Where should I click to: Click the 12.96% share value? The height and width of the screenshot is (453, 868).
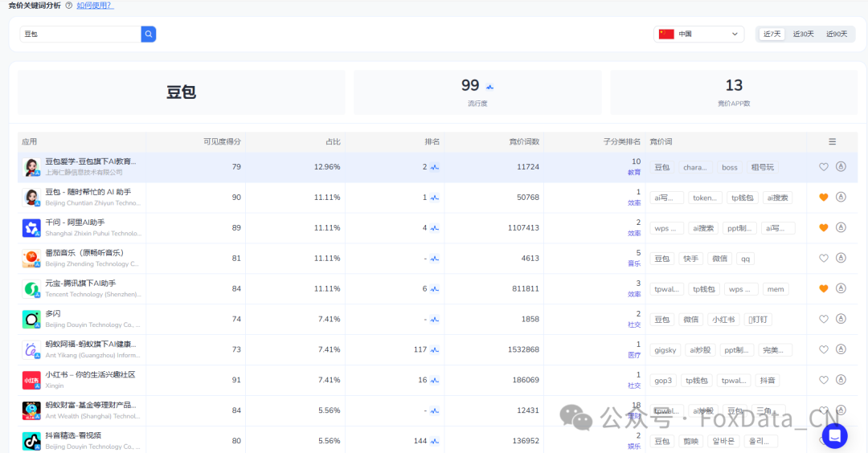(x=327, y=167)
